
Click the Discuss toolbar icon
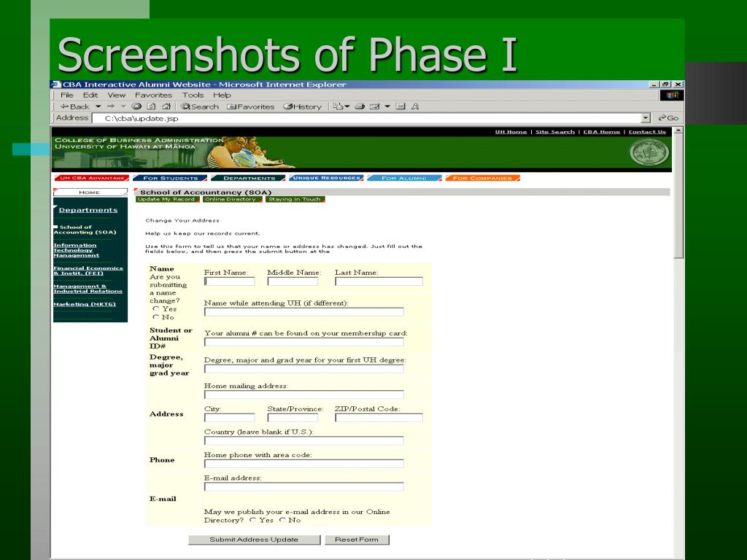pos(400,106)
